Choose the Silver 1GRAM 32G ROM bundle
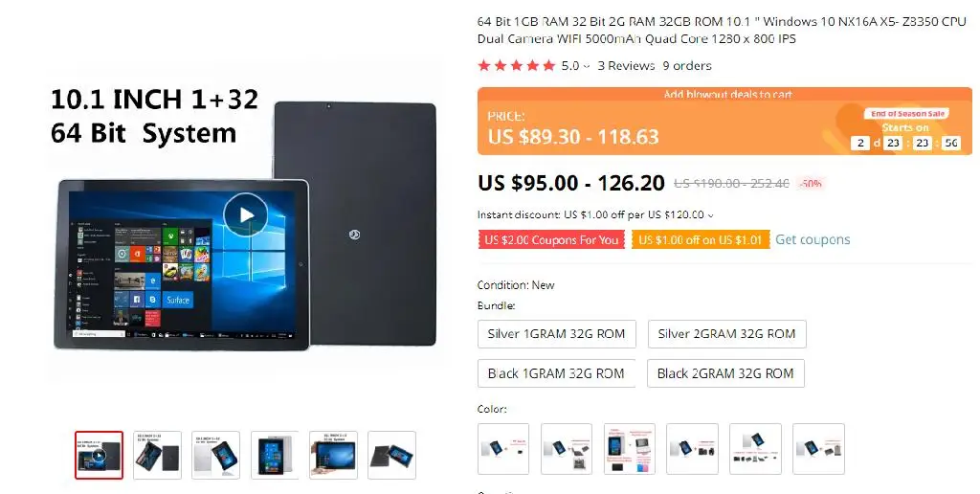980x494 pixels. (556, 334)
